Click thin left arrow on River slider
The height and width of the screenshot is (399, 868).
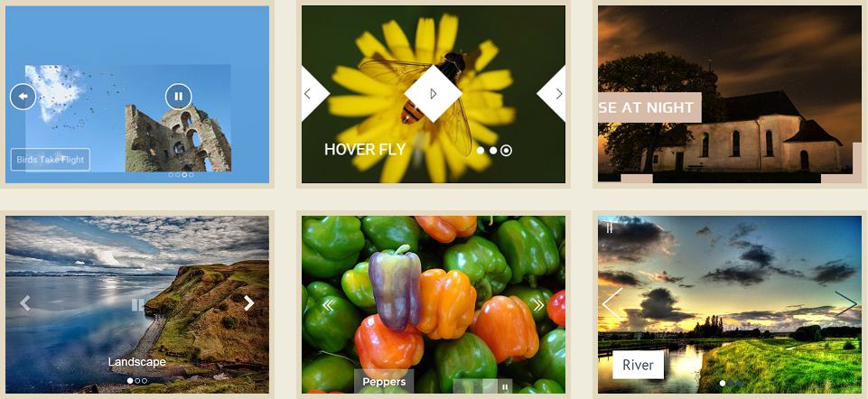(x=612, y=302)
